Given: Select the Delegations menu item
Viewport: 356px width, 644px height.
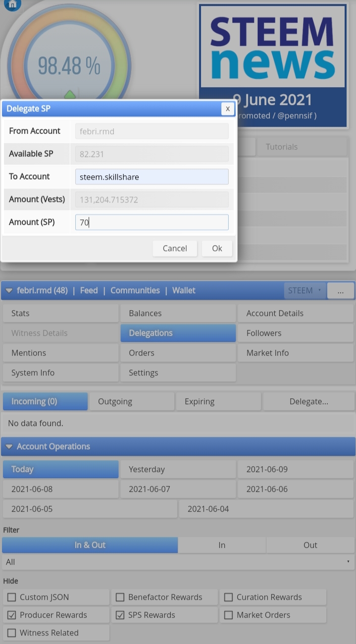Looking at the screenshot, I should [178, 333].
